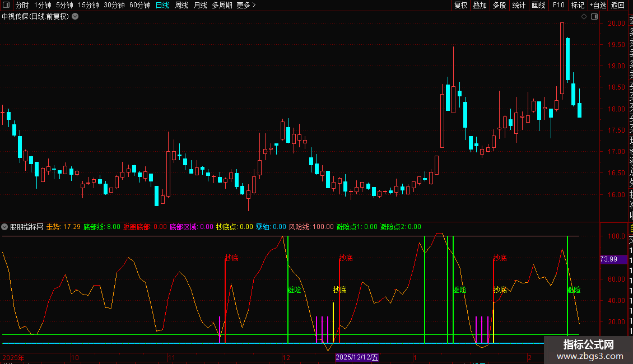Open 多股 multi-stock view

499,5
